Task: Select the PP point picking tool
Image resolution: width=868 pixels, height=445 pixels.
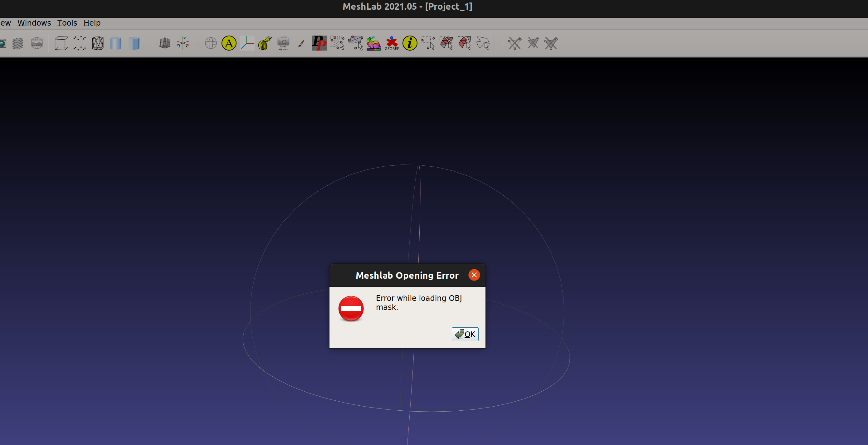Action: [x=319, y=43]
